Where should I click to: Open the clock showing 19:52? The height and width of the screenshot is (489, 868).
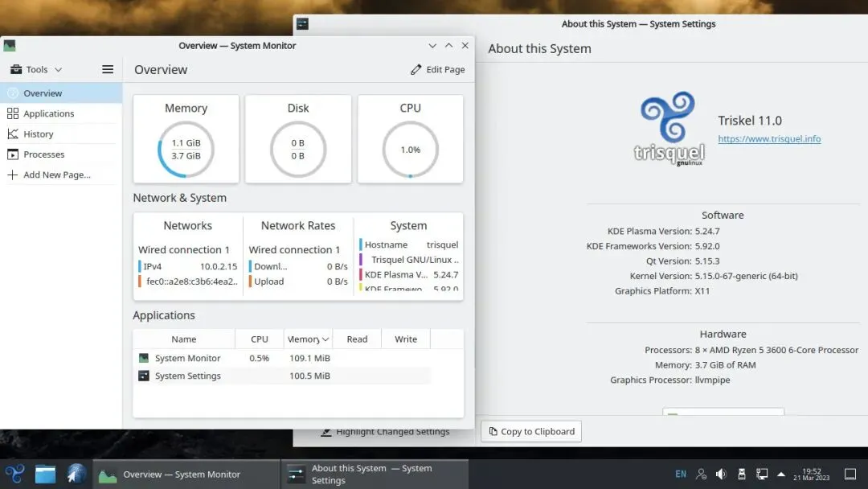tap(812, 474)
